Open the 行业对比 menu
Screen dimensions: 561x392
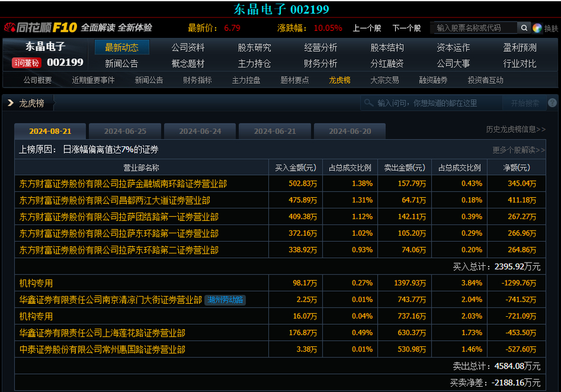pyautogui.click(x=520, y=64)
